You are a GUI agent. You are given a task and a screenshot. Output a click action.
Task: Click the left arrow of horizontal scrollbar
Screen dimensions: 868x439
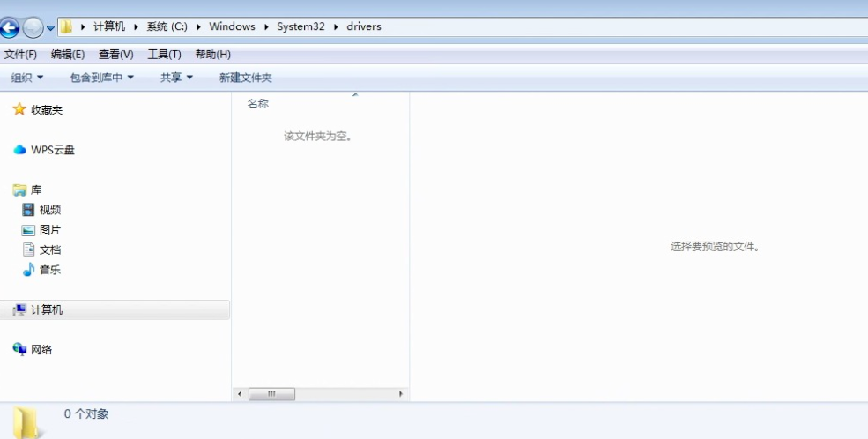240,394
